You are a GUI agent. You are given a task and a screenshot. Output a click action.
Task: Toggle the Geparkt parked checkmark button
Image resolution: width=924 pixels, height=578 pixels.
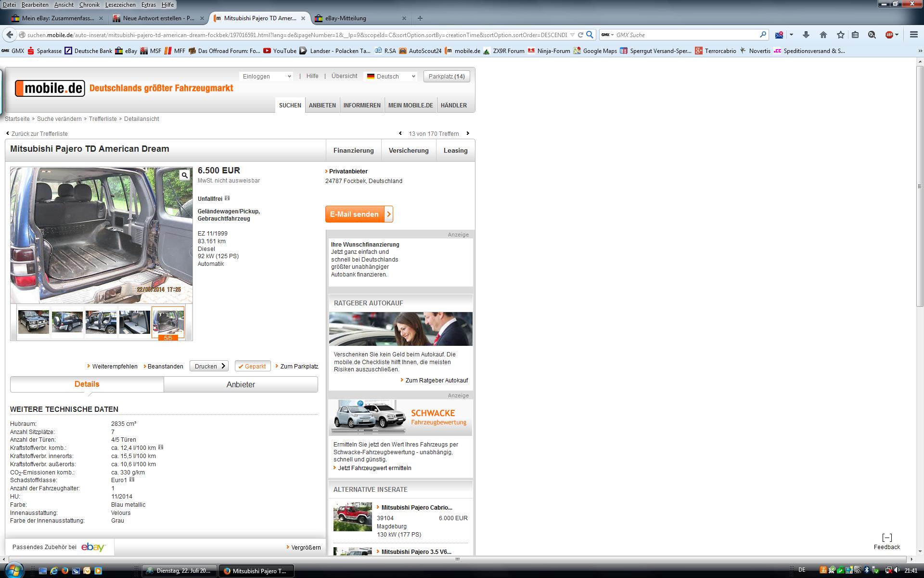pos(253,366)
